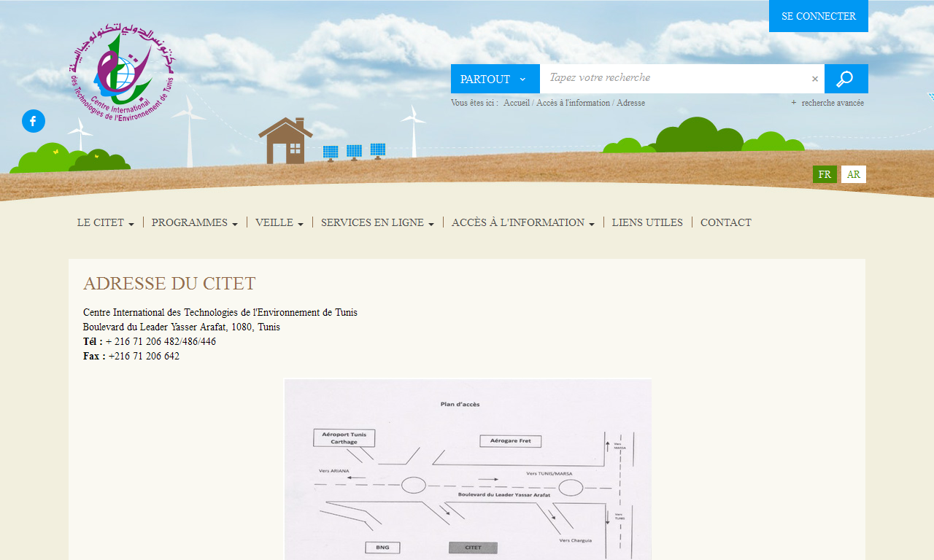Expand the LE CITET menu

(x=106, y=222)
